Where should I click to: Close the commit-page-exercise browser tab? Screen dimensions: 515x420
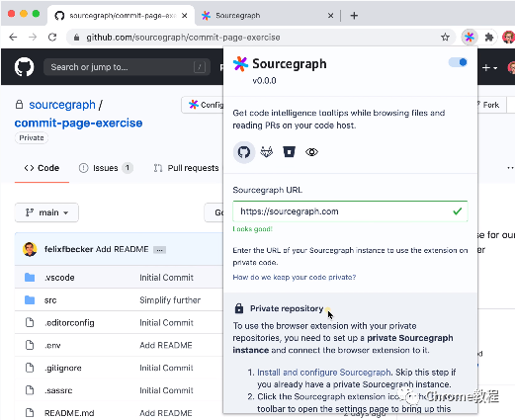tap(185, 16)
